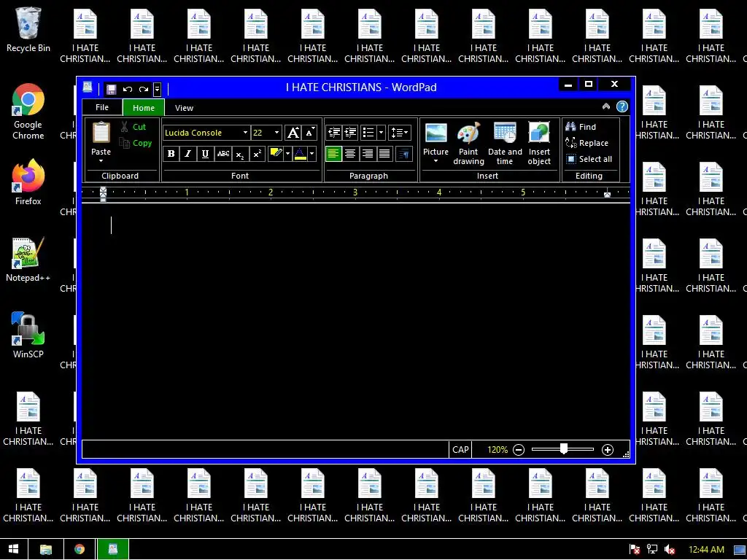Zoom out with the minus button
747x560 pixels.
tap(519, 450)
